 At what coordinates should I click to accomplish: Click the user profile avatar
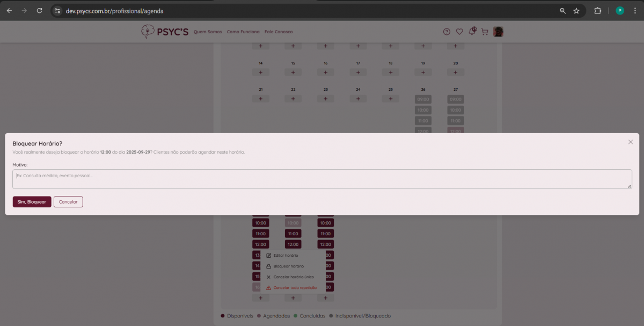pyautogui.click(x=499, y=32)
